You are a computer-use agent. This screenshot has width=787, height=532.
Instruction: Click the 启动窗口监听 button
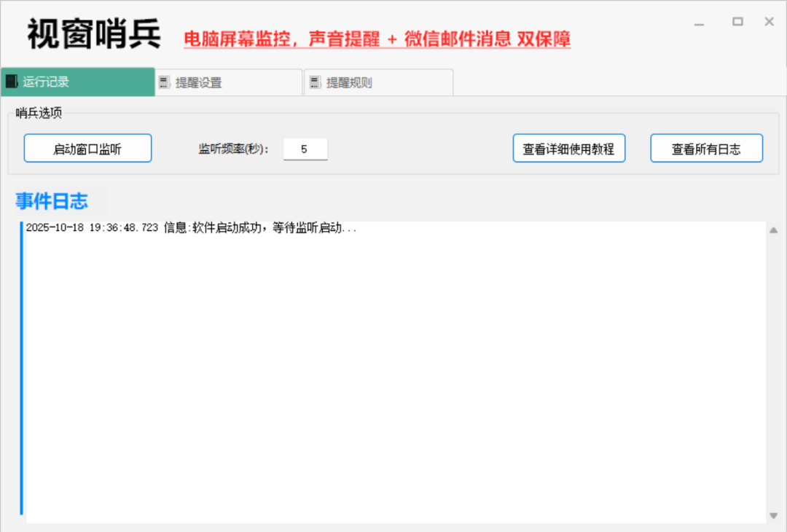pyautogui.click(x=87, y=148)
